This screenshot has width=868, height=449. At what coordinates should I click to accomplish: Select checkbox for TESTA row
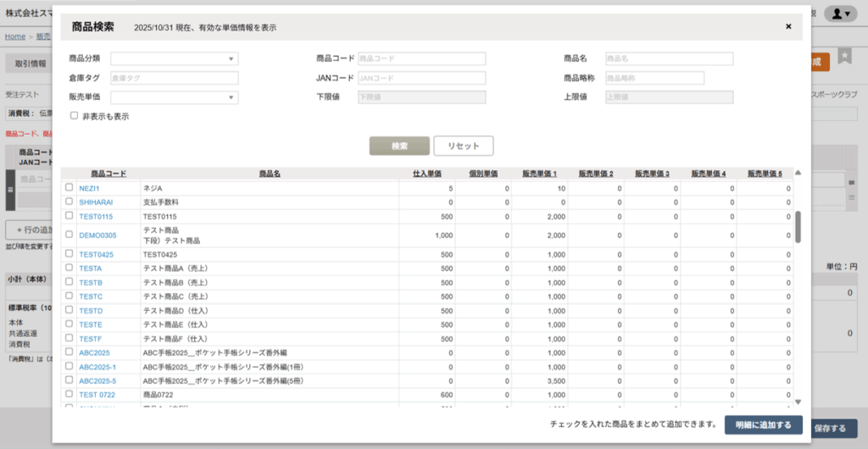click(70, 269)
